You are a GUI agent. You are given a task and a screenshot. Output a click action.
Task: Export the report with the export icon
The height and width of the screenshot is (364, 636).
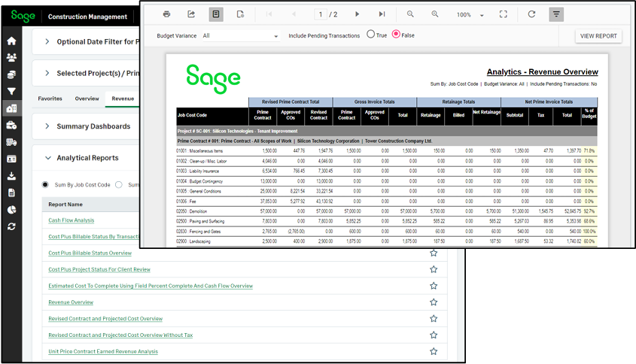click(x=191, y=14)
